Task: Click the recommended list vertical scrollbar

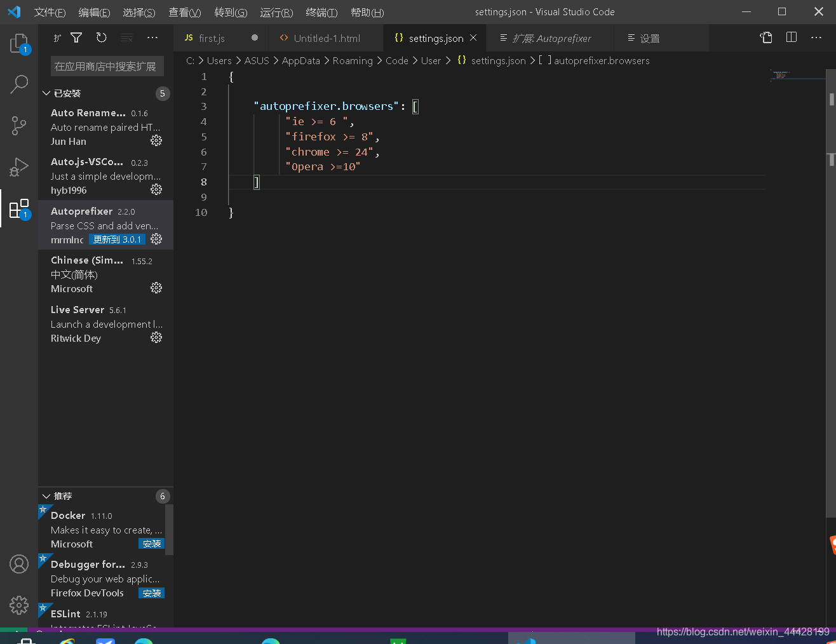Action: (169, 530)
